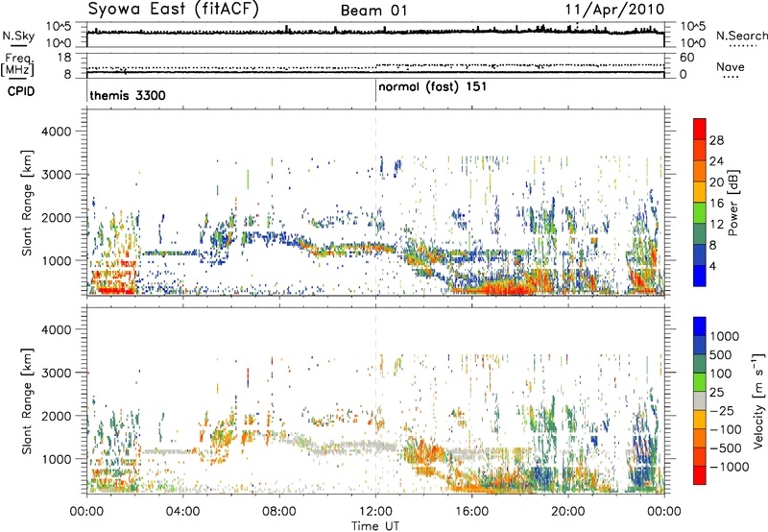Click the dotted line sample under Nave
Screen dimensions: 768x532
[x=732, y=78]
